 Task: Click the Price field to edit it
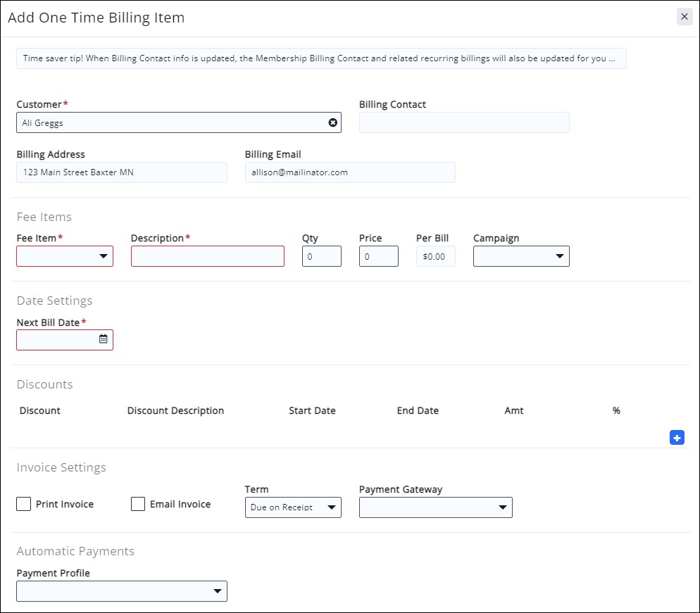pos(378,256)
